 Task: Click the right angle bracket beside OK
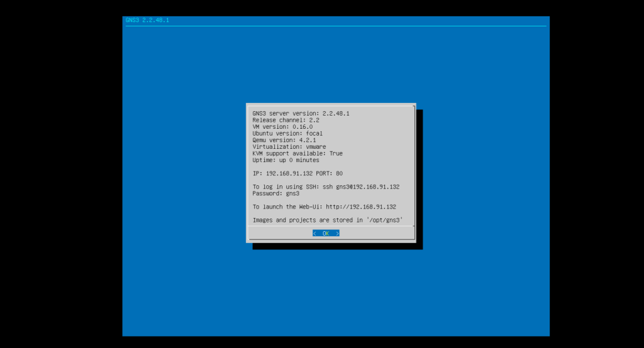click(337, 233)
